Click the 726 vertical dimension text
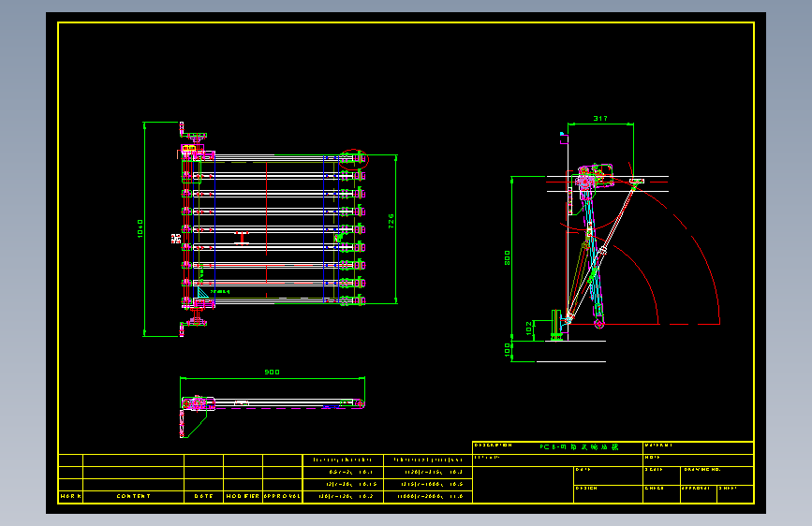Screen dimensions: 812x526 [391, 221]
